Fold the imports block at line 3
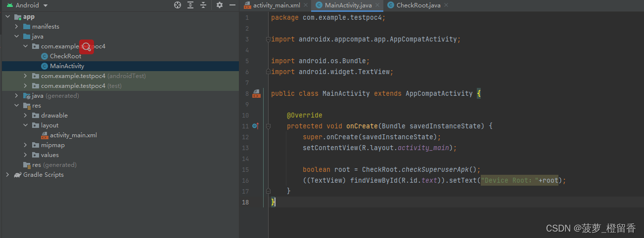The width and height of the screenshot is (644, 238). click(x=268, y=39)
